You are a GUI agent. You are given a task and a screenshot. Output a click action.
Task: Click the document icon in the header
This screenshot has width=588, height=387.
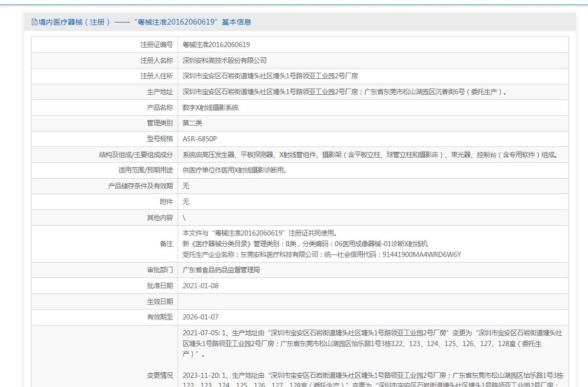click(35, 22)
